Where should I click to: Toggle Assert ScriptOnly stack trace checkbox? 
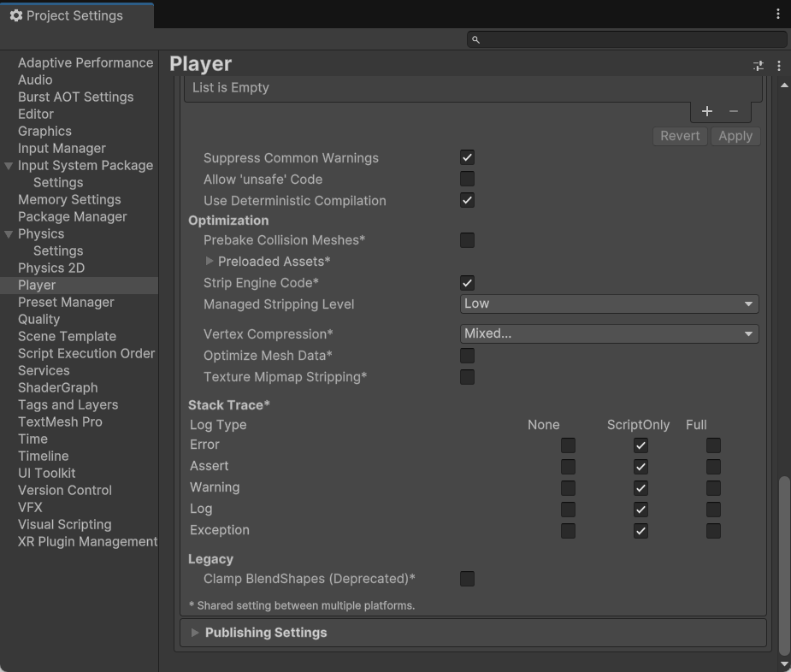(x=640, y=467)
